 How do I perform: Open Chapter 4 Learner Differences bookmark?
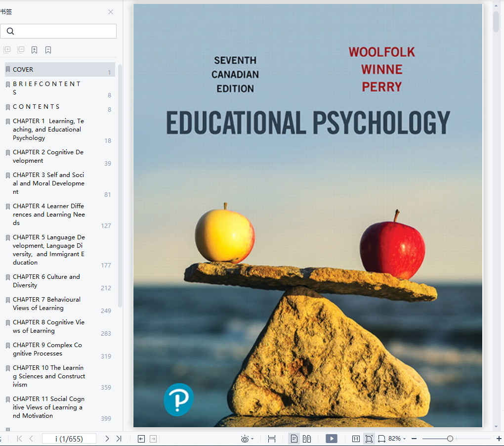click(60, 215)
